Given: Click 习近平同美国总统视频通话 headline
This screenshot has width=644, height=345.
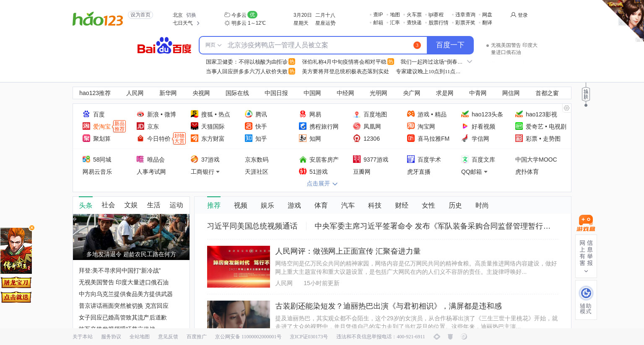Looking at the screenshot, I should point(252,226).
